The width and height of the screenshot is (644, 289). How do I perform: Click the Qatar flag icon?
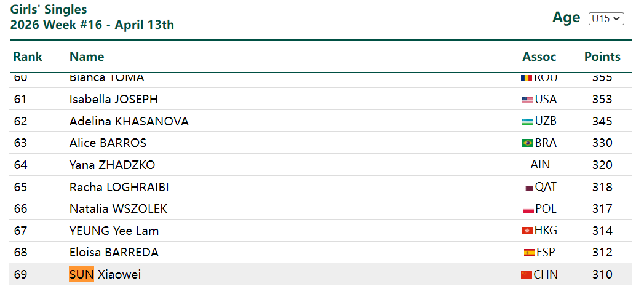(x=529, y=188)
